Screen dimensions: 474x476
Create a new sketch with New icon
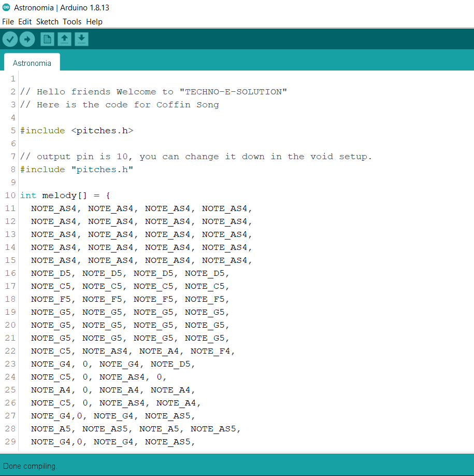pos(47,39)
